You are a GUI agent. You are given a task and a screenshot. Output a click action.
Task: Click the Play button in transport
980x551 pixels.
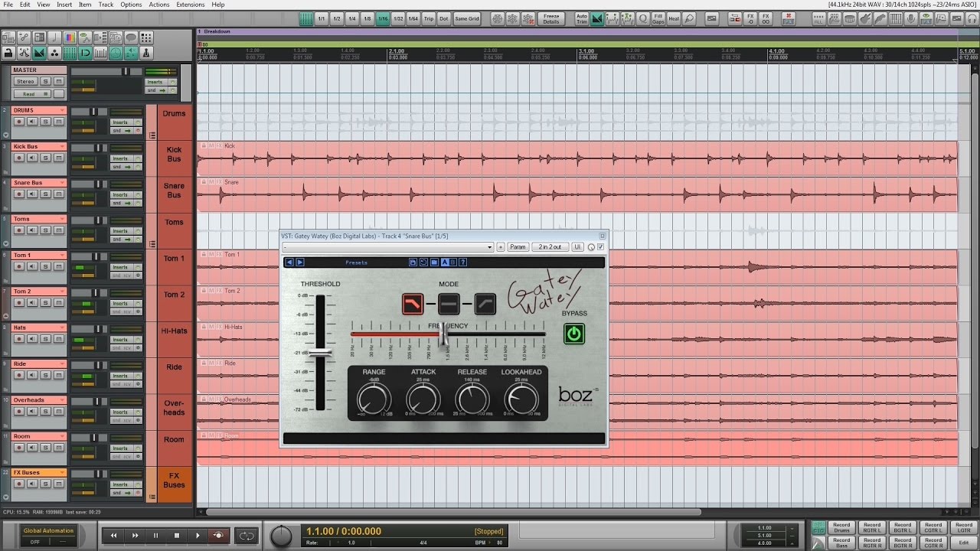pyautogui.click(x=198, y=536)
